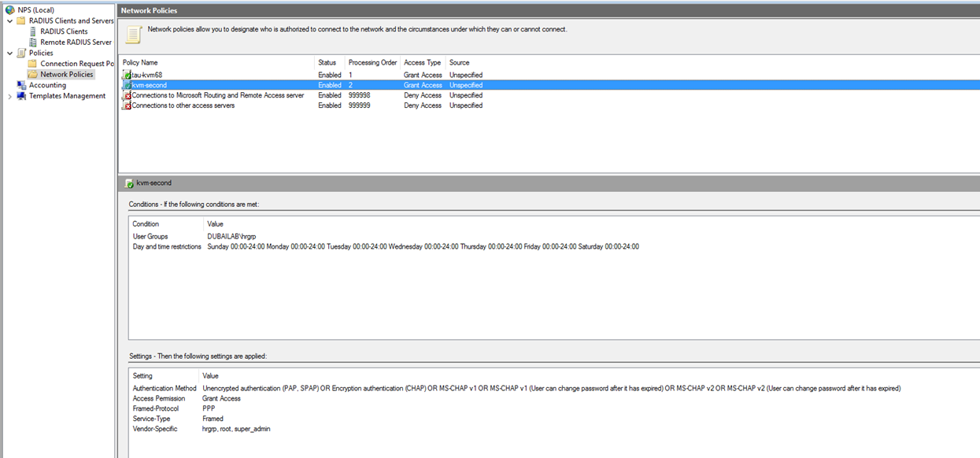Sort by Policy Name column header
Image resolution: width=980 pixels, height=458 pixels.
coord(140,62)
